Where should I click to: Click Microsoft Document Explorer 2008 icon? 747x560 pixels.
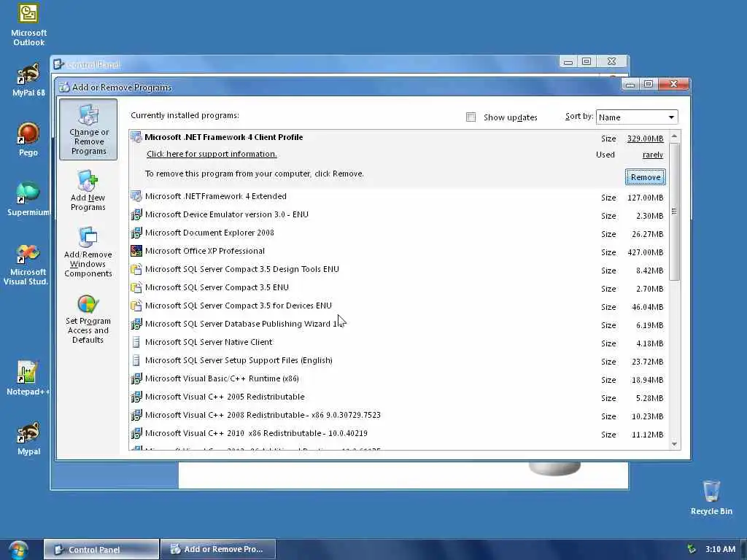pos(136,233)
